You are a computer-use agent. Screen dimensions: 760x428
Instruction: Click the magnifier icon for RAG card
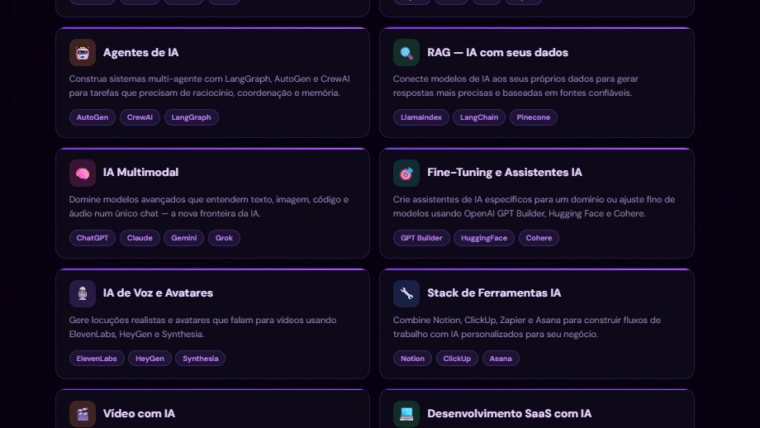point(406,52)
